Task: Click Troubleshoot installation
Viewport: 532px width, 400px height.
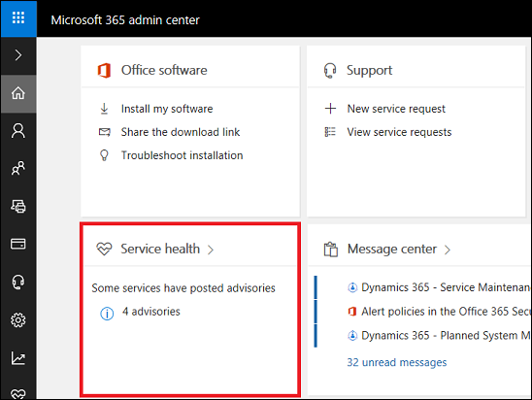Action: (x=183, y=155)
